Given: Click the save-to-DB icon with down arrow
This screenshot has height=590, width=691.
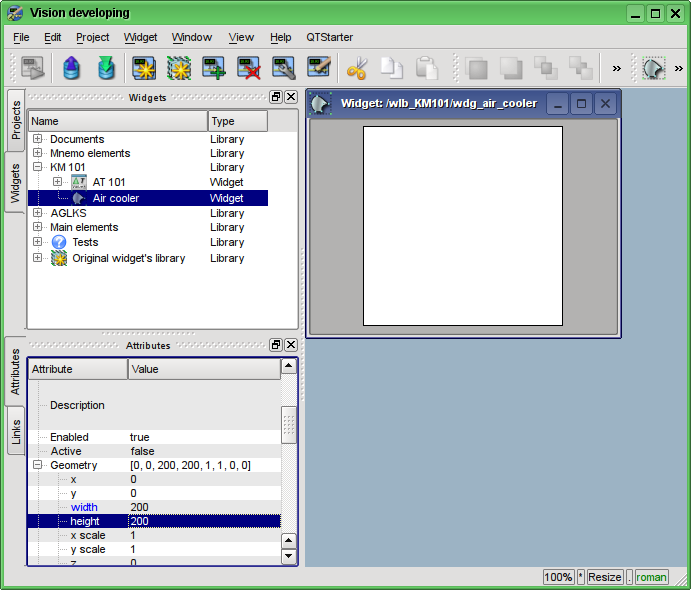Looking at the screenshot, I should click(105, 68).
